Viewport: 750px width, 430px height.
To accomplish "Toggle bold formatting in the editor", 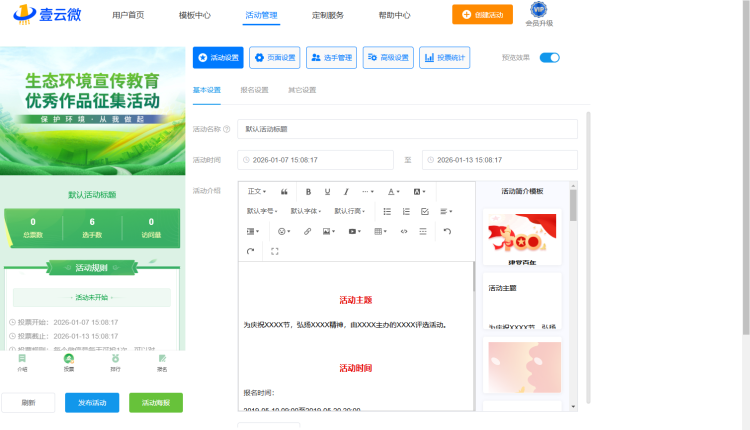I will (x=308, y=191).
